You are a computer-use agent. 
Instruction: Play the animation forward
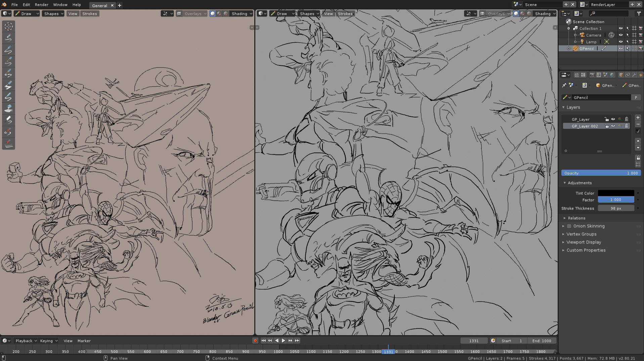tap(284, 341)
